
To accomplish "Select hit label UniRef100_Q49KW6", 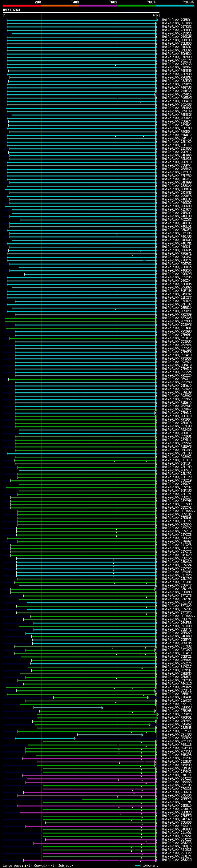I will pyautogui.click(x=176, y=37).
